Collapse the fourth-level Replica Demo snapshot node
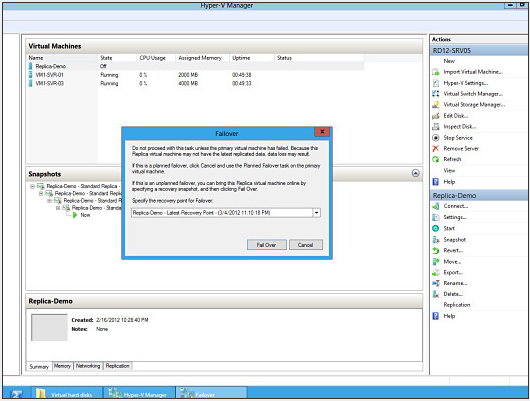The image size is (530, 401). coord(58,208)
